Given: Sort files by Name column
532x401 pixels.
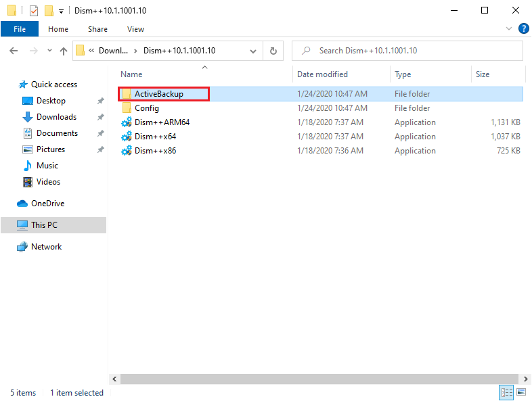Looking at the screenshot, I should (x=131, y=74).
